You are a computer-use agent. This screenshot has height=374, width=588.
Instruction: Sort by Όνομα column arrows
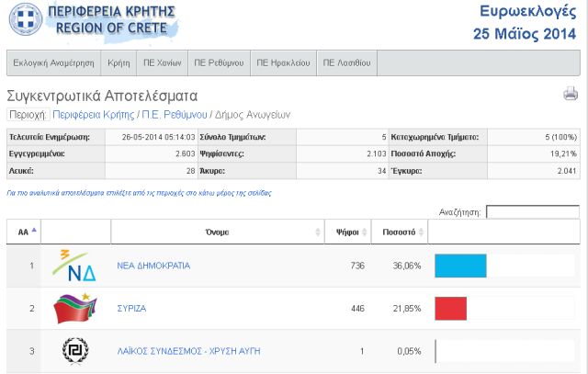click(x=319, y=232)
